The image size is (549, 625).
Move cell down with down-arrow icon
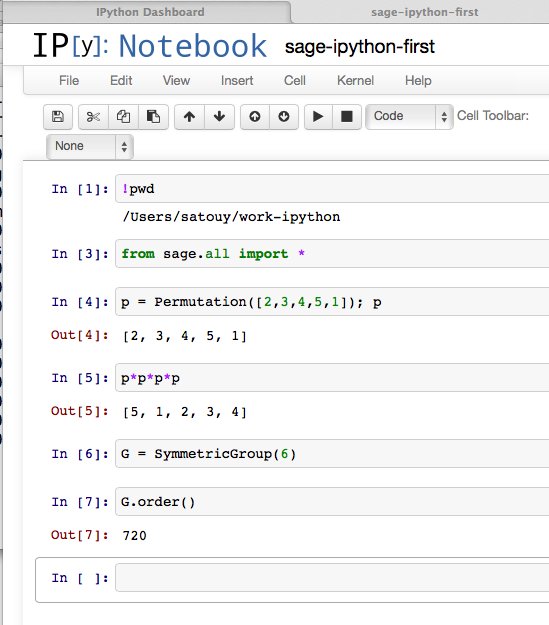pyautogui.click(x=219, y=117)
